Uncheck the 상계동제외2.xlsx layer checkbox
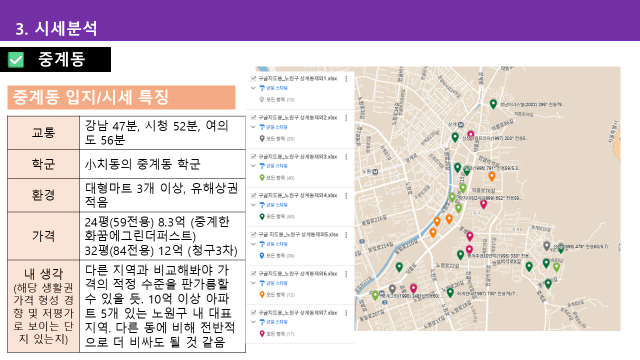640x360 pixels. pos(253,118)
